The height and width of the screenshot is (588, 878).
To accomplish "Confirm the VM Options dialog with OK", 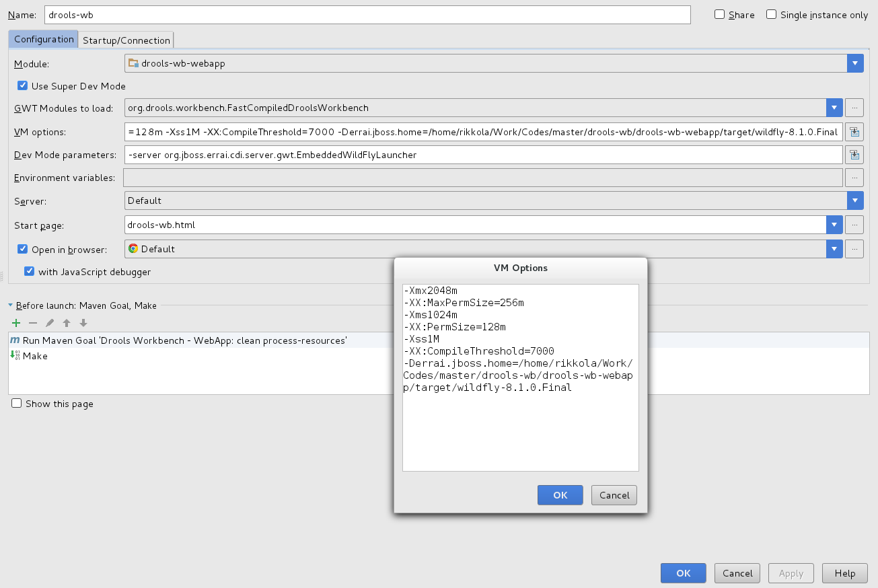I will tap(560, 495).
